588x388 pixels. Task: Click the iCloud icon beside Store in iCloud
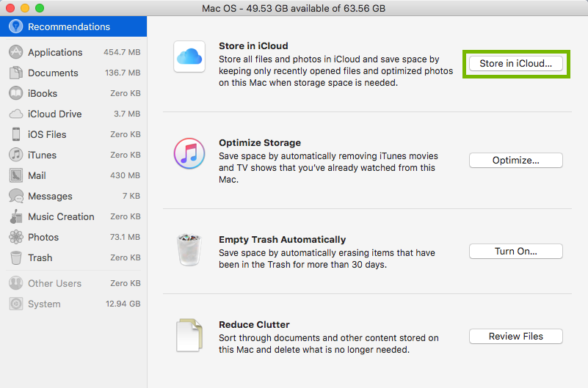tap(189, 56)
